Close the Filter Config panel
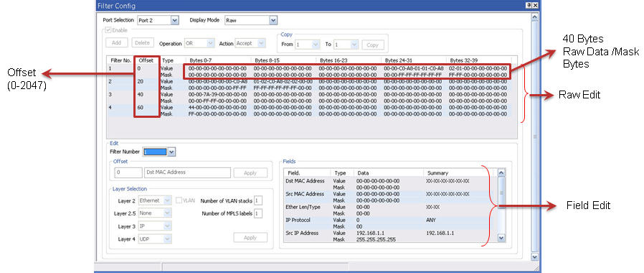Screen dimensions: 644x273 (535, 5)
